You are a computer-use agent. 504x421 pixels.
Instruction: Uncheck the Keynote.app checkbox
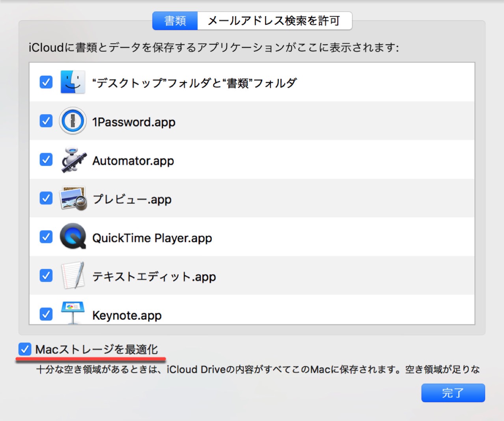(46, 314)
